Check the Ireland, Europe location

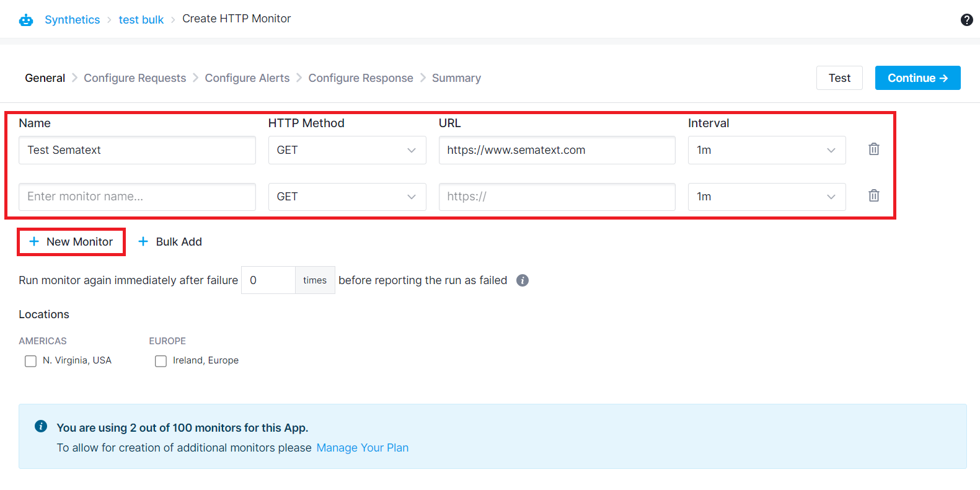click(x=161, y=361)
